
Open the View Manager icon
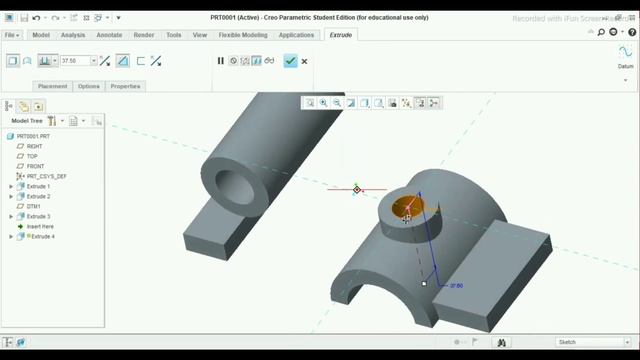392,103
